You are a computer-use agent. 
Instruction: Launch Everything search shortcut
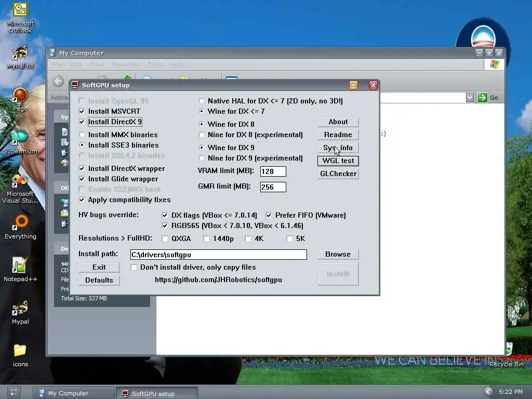[x=20, y=227]
